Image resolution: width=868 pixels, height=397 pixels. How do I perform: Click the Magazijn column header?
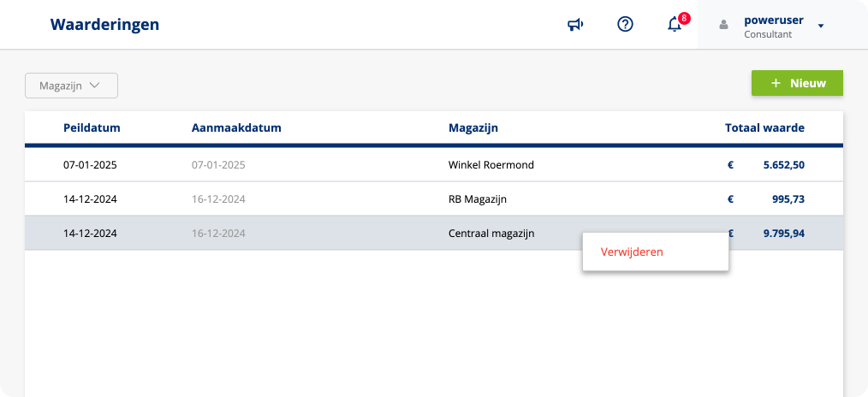tap(473, 128)
